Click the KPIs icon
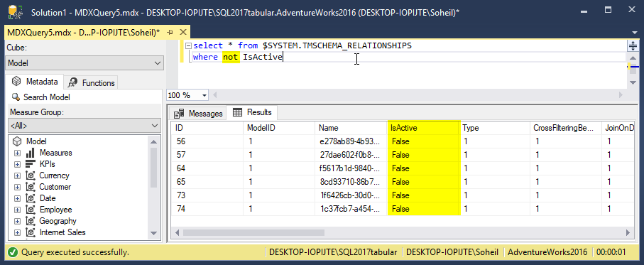This screenshot has width=644, height=265. (30, 164)
